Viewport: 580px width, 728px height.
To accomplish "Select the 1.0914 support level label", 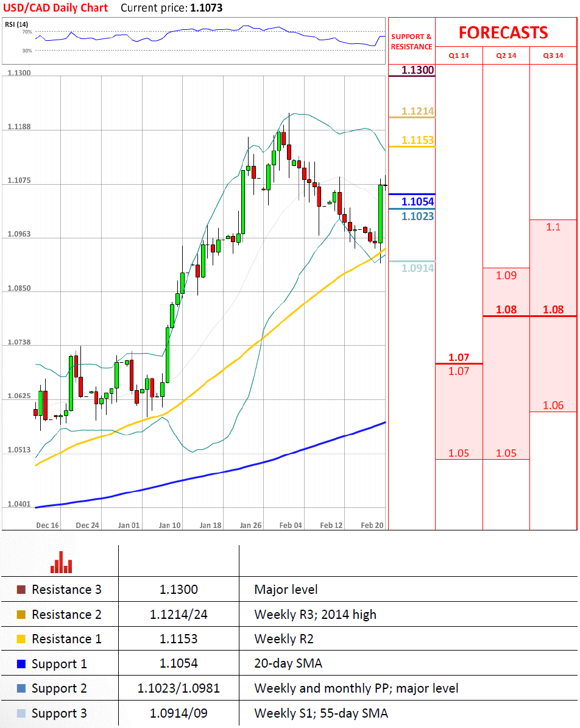I will click(x=418, y=268).
